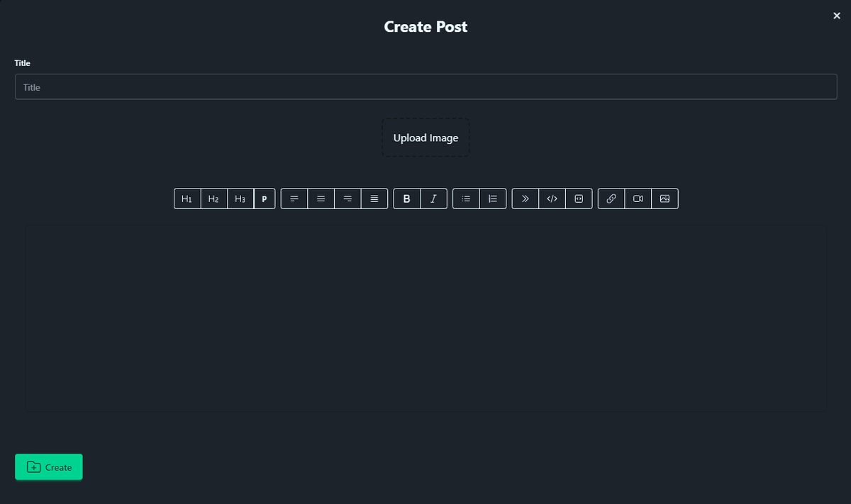Viewport: 851px width, 504px height.
Task: Insert a code block
Action: point(579,198)
